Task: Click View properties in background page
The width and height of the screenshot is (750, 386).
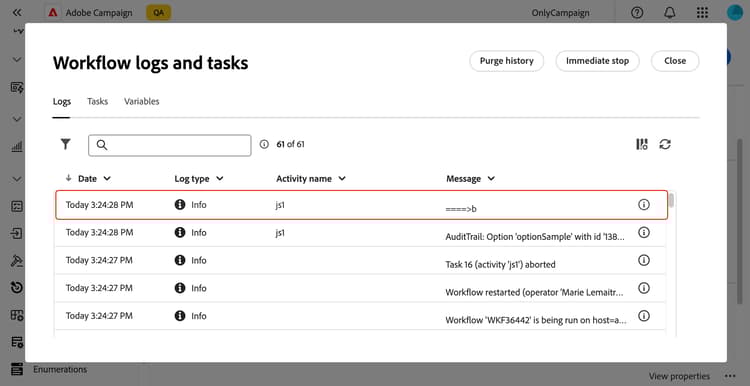Action: pos(679,376)
